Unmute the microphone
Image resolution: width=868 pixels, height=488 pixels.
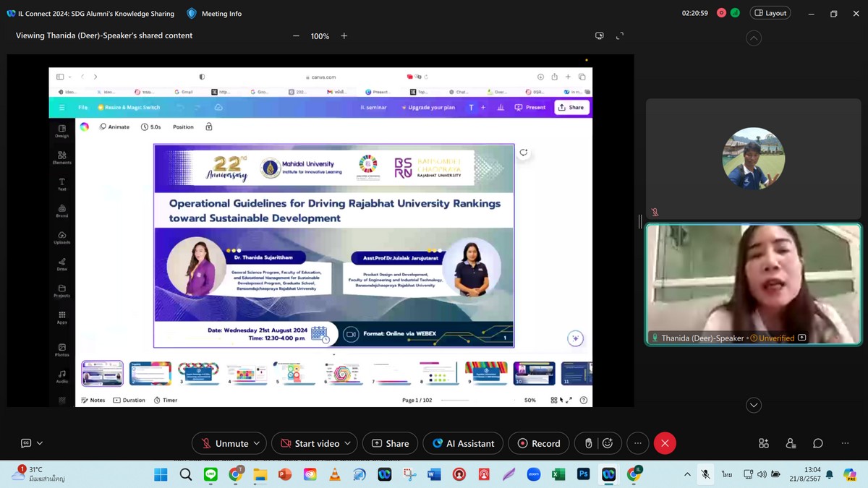pyautogui.click(x=224, y=443)
